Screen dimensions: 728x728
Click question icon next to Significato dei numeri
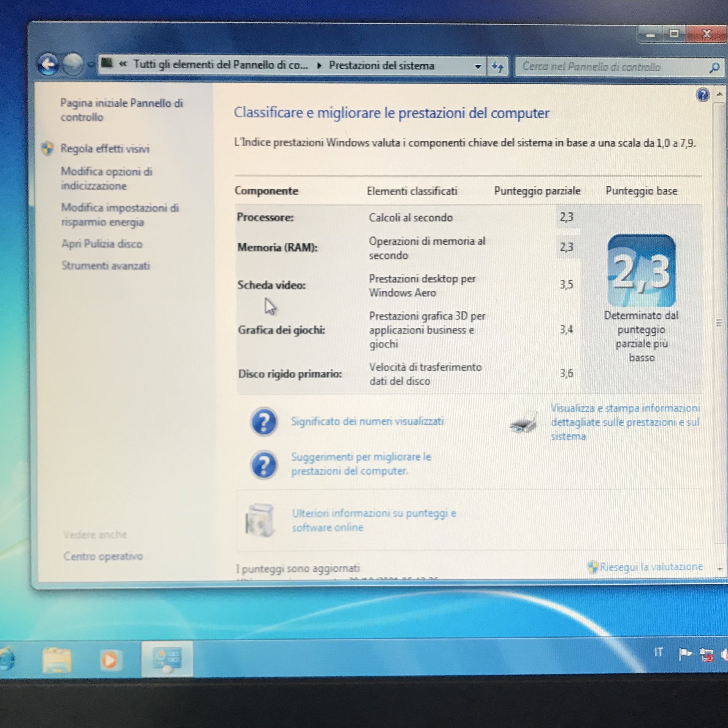[263, 422]
